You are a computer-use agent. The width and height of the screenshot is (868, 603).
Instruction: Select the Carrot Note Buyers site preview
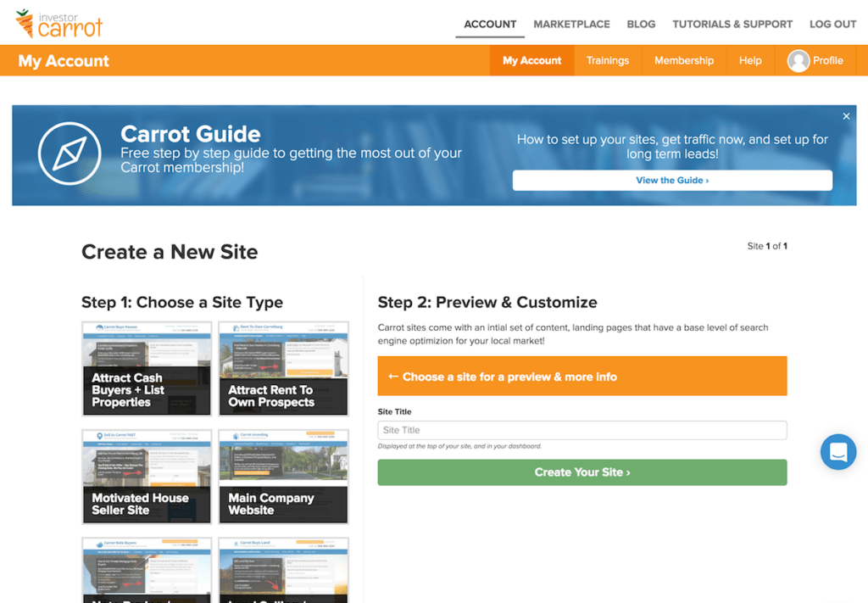point(146,572)
